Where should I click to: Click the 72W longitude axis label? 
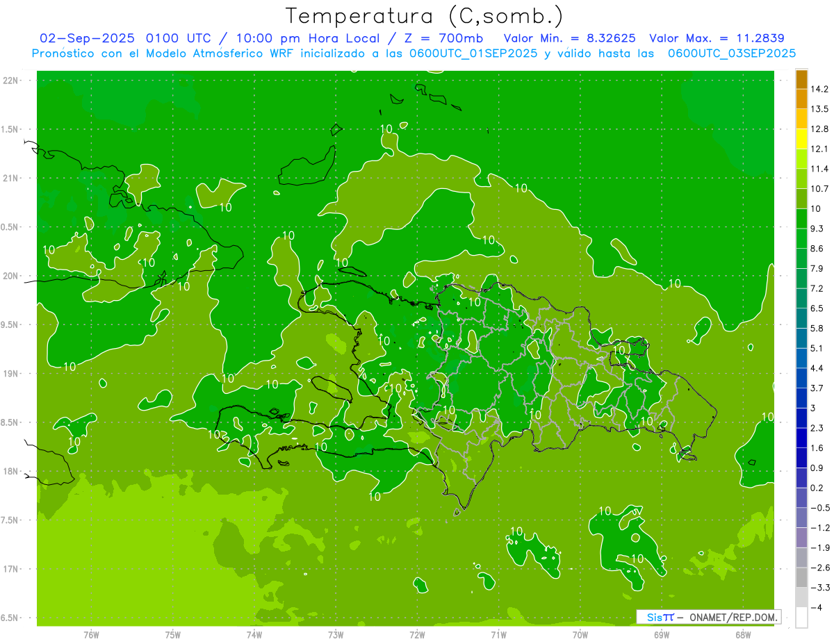tap(417, 635)
